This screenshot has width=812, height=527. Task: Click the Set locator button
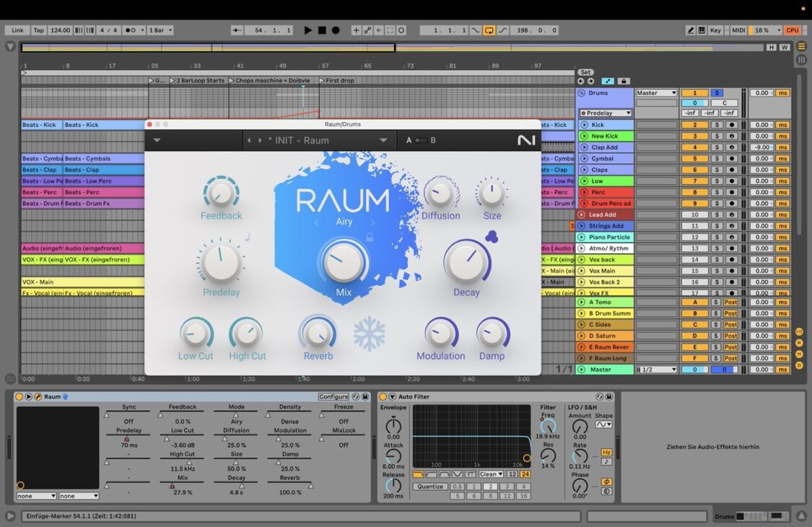coord(585,72)
